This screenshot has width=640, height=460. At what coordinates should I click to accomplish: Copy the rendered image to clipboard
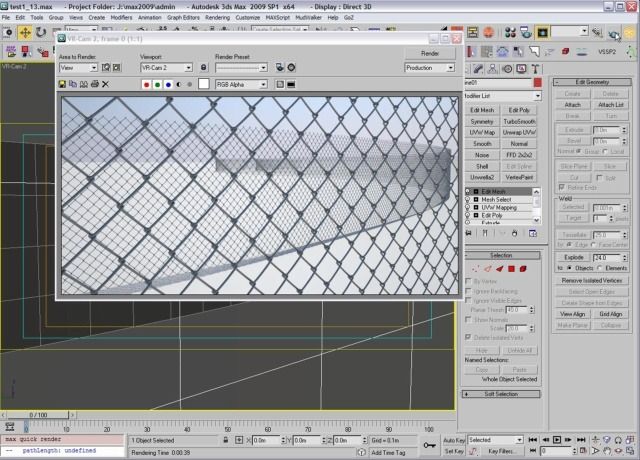coord(73,84)
